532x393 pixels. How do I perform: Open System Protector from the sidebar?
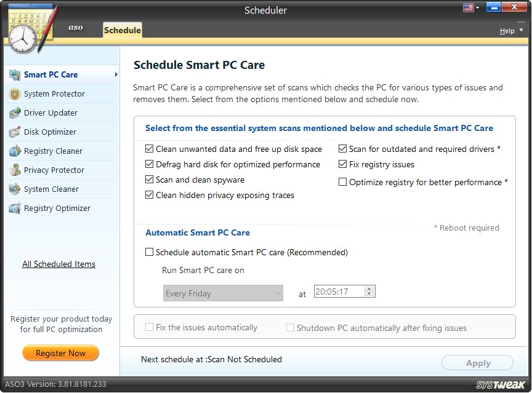pyautogui.click(x=14, y=93)
